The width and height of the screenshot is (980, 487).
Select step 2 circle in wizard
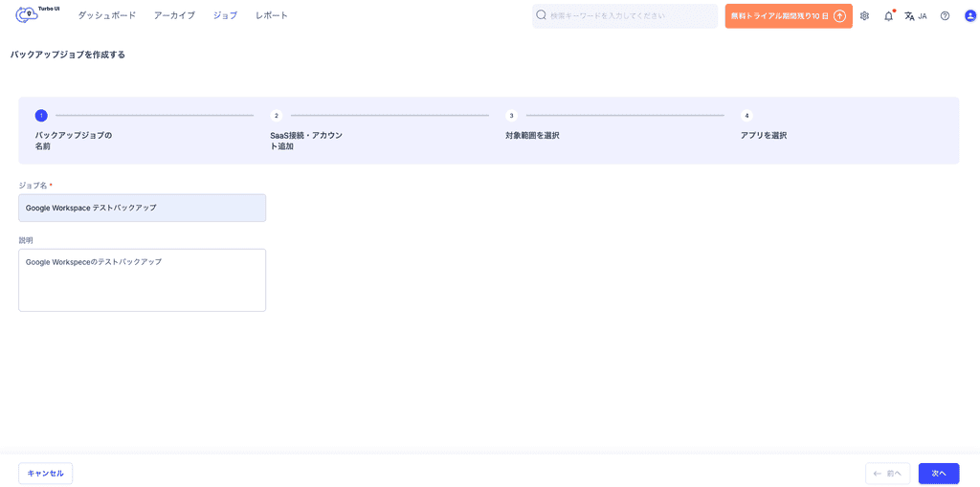click(277, 115)
